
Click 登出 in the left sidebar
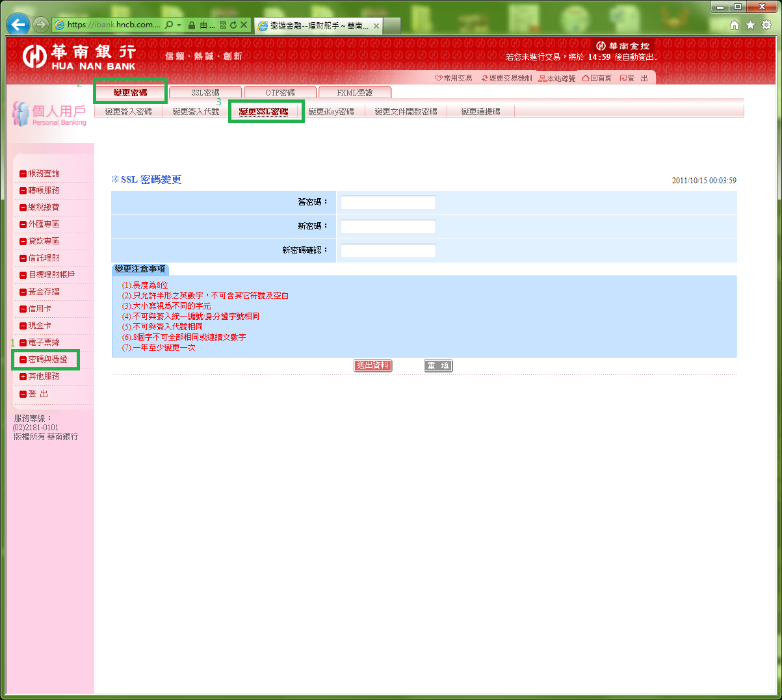(38, 394)
